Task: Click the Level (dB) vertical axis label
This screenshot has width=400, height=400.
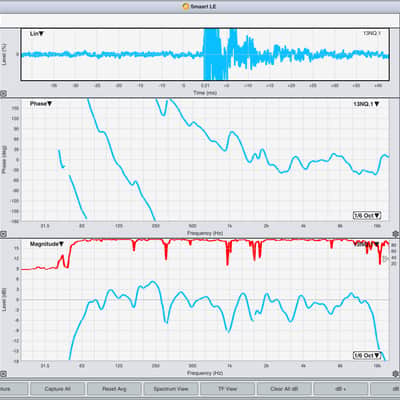Action: [x=4, y=300]
